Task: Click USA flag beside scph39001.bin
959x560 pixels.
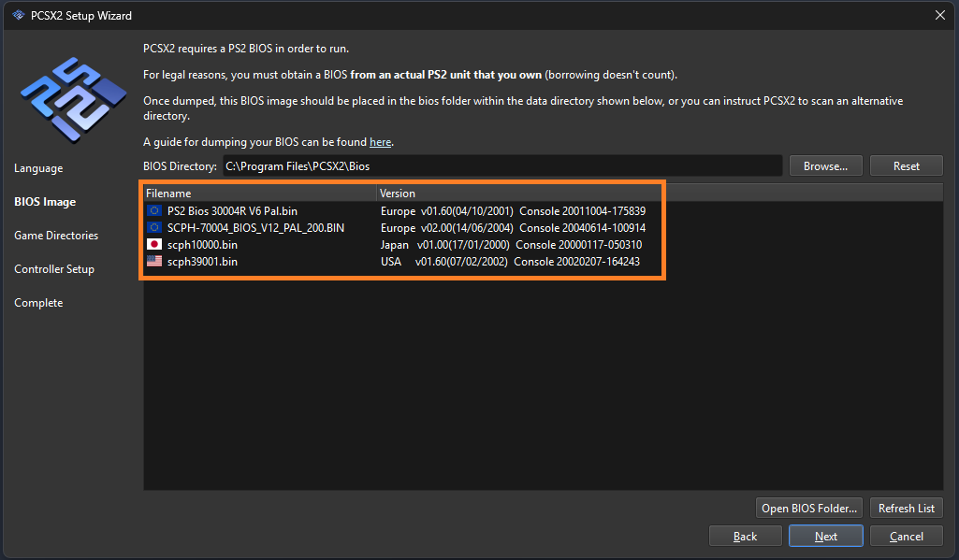Action: coord(154,261)
